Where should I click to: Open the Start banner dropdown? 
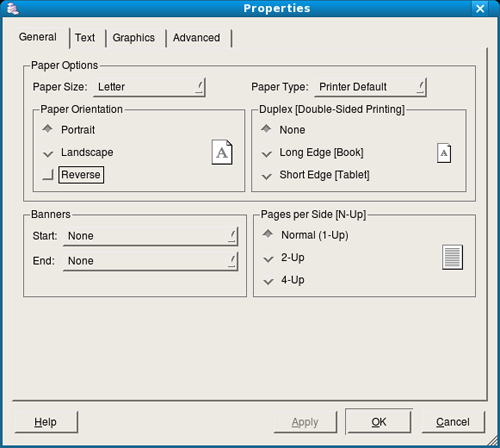point(150,236)
